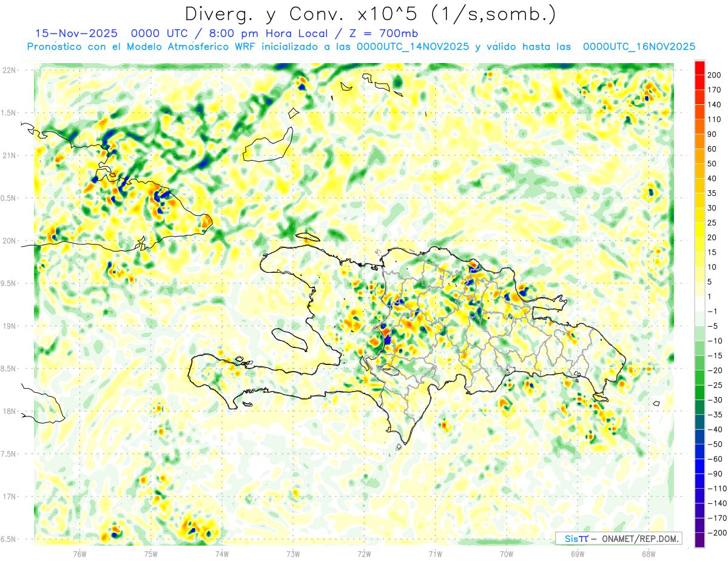Select the 72W longitude label
Viewport: 728px width, 562px height.
pos(364,554)
